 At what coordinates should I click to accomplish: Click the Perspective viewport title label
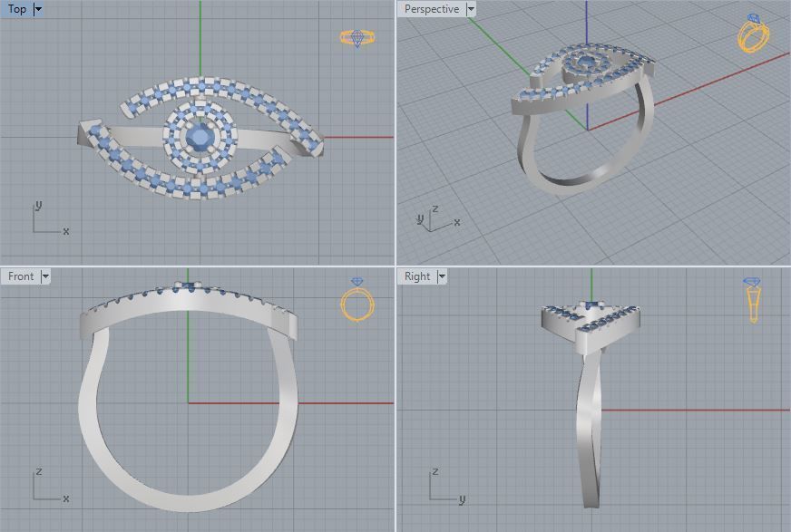coord(432,9)
